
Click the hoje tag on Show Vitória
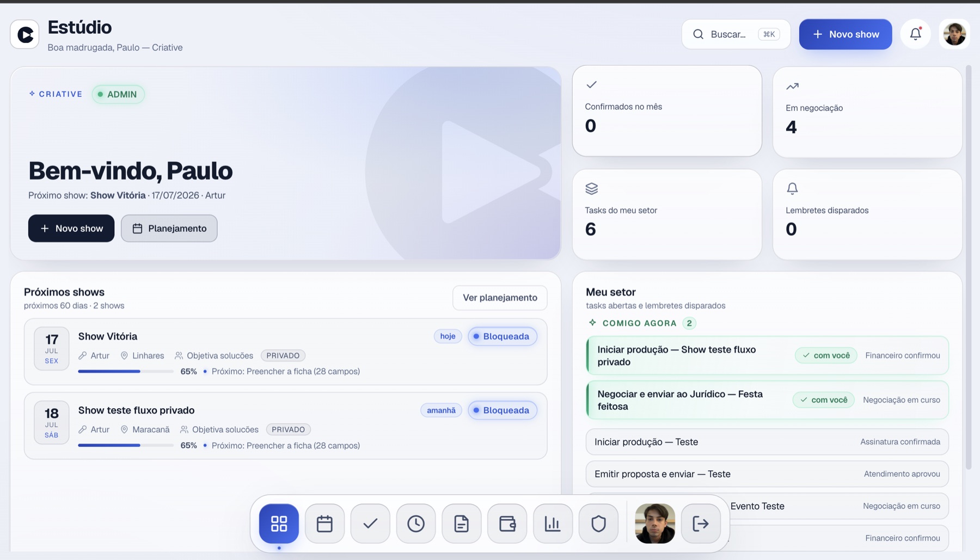[x=448, y=336]
